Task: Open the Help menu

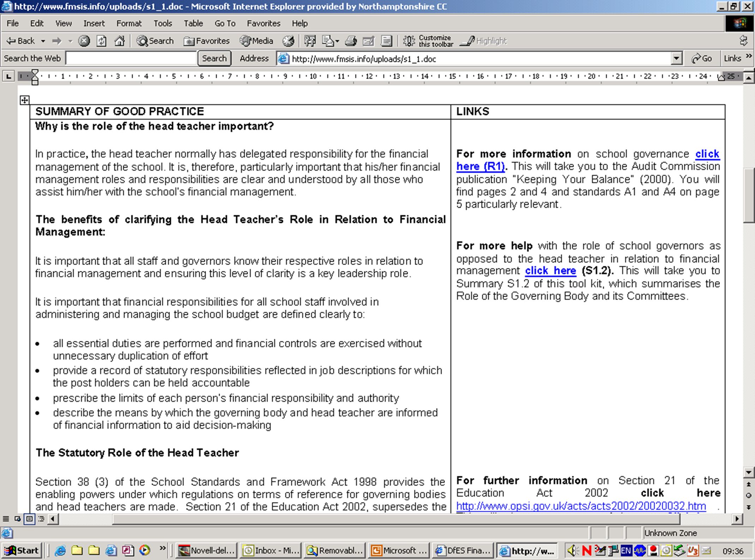Action: 300,23
